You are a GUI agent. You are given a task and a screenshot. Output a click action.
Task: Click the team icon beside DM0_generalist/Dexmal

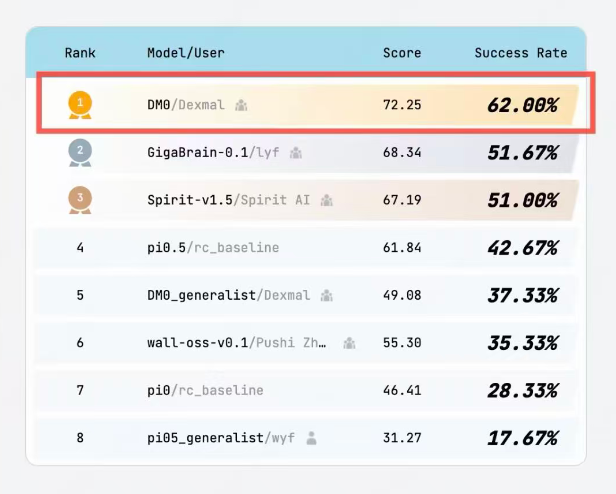tap(327, 296)
